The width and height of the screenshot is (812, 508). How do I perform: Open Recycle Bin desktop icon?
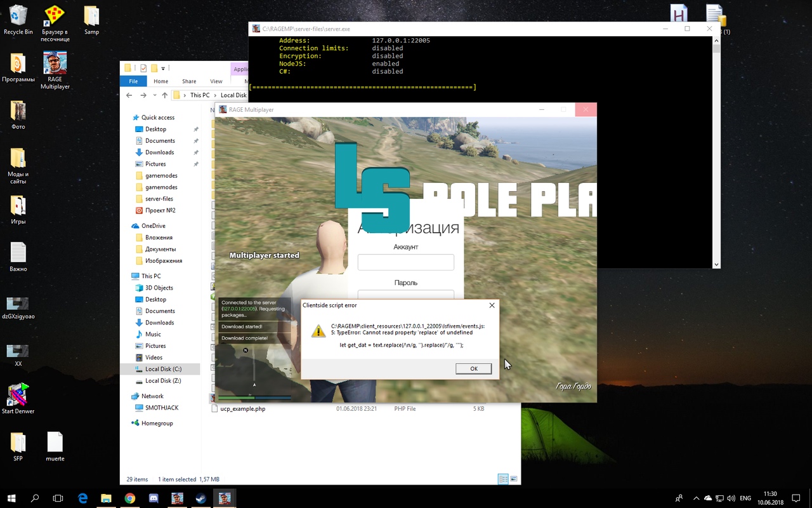coord(18,20)
